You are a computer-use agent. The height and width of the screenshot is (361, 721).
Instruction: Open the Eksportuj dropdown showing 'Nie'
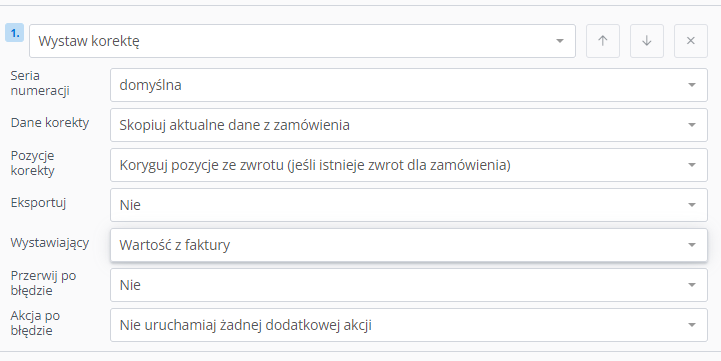(409, 205)
